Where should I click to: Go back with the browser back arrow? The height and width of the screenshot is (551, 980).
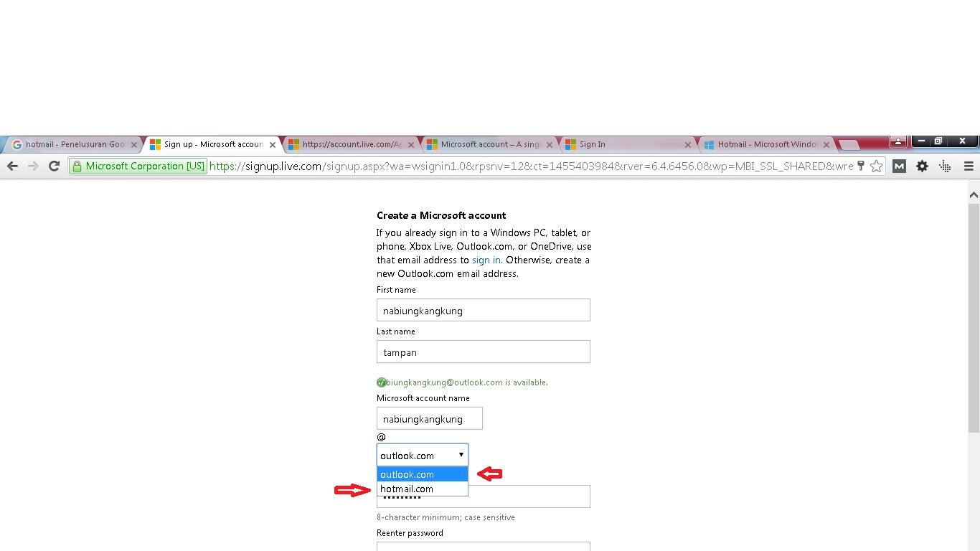[12, 166]
